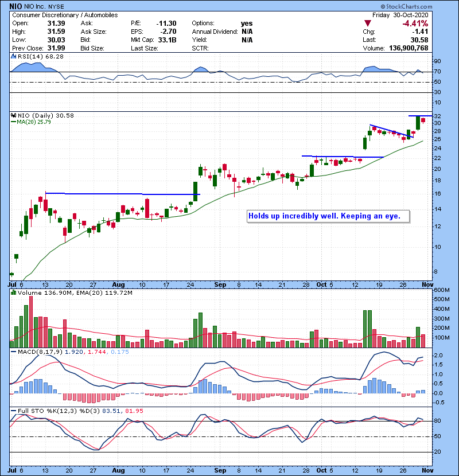Click 'Nov' on the bottom stochastic date axis
459x476 pixels.
(x=427, y=470)
